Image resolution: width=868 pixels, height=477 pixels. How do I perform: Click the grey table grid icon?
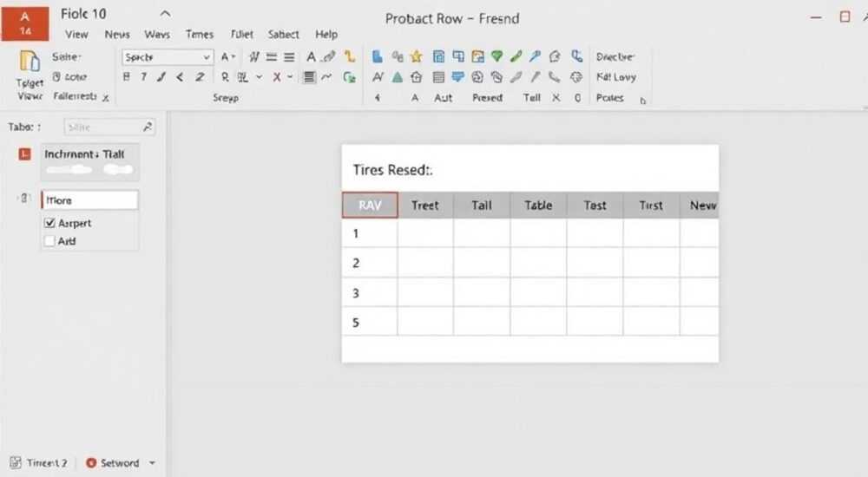[438, 77]
